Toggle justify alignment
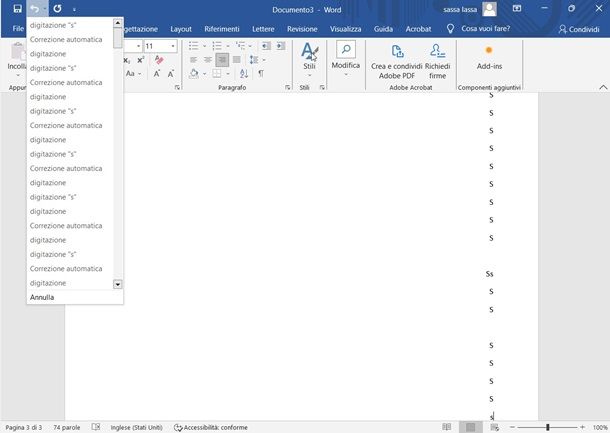This screenshot has height=433, width=610. tap(237, 60)
